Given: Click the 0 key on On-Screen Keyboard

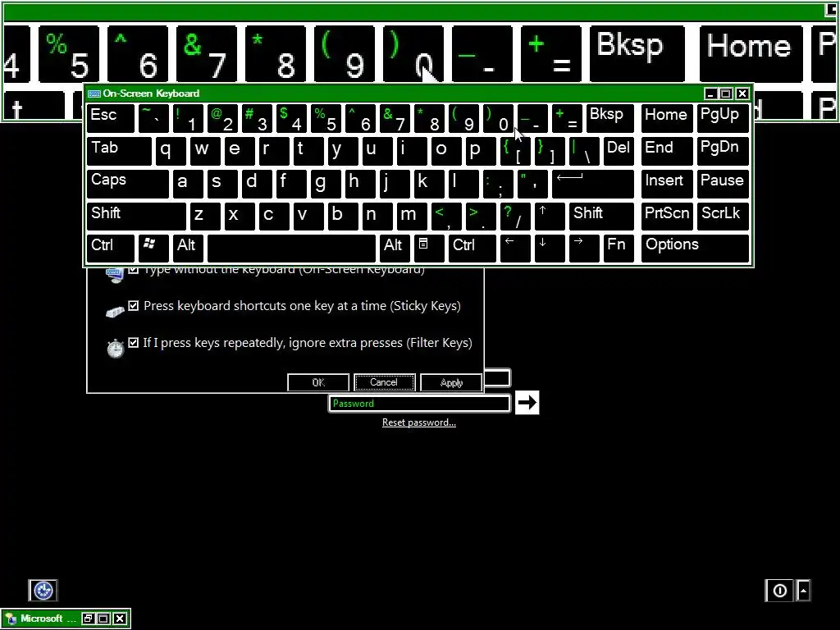Looking at the screenshot, I should 498,118.
